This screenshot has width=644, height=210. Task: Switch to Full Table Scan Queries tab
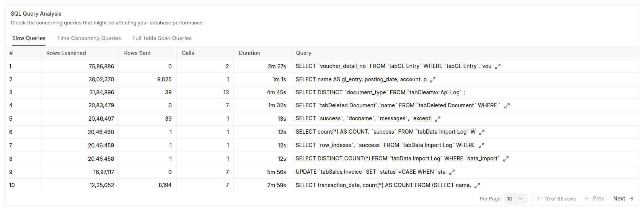(162, 38)
